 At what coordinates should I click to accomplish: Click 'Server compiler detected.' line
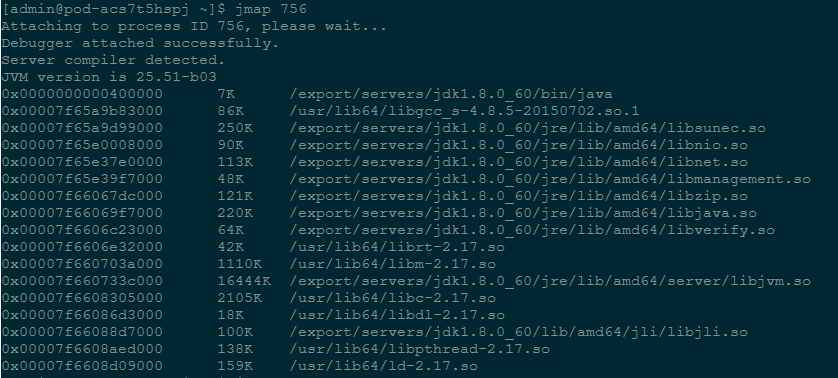[x=113, y=60]
